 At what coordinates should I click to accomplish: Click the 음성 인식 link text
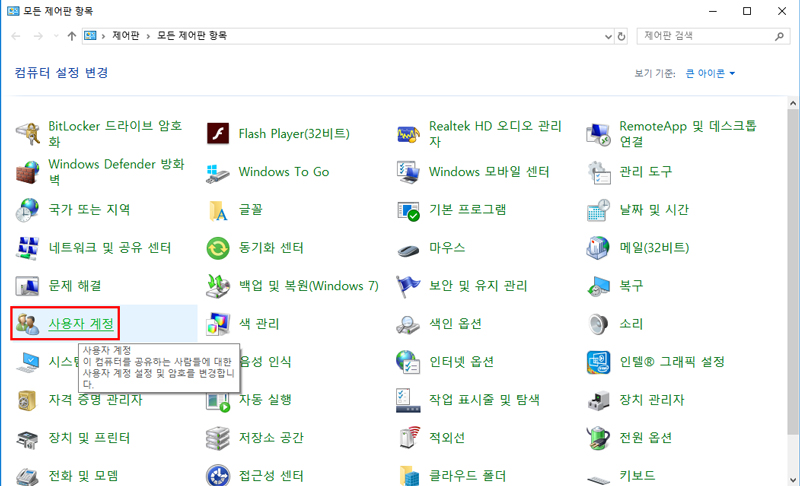click(x=265, y=362)
